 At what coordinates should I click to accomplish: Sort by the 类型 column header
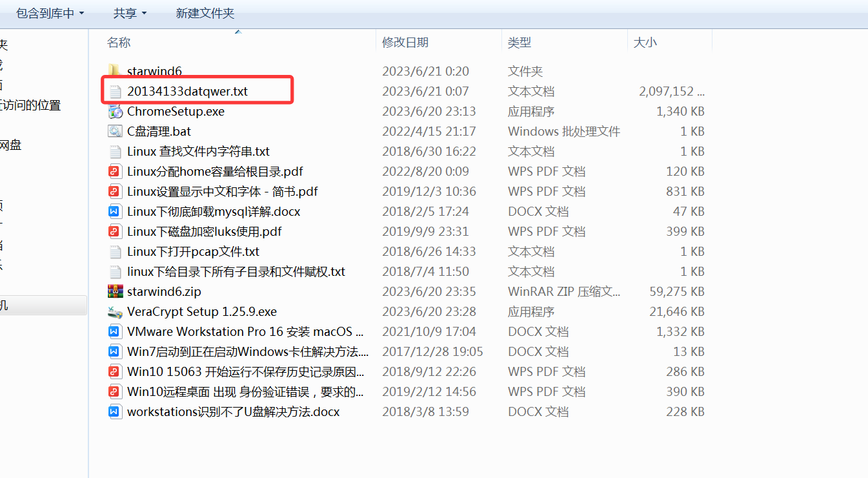pyautogui.click(x=520, y=42)
